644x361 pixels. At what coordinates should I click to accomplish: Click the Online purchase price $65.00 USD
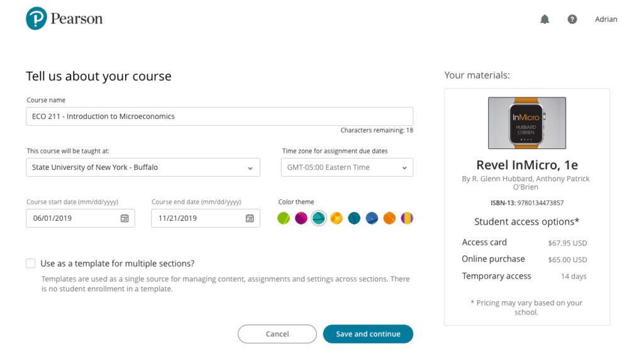567,260
